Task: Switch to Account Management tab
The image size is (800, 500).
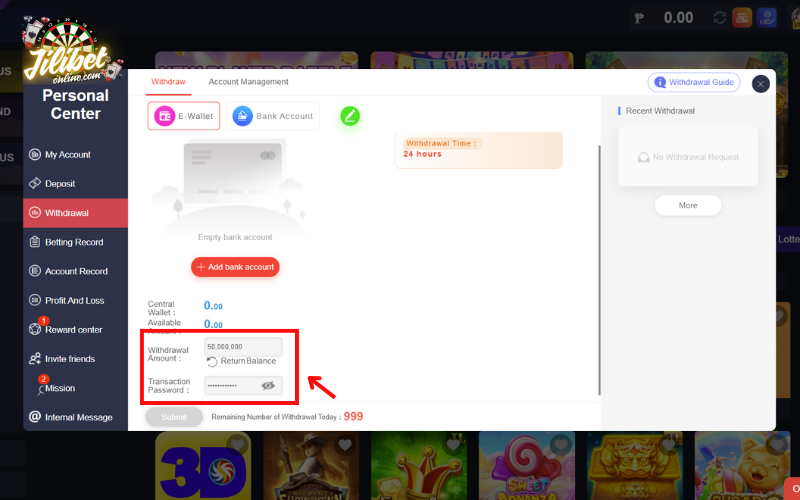Action: [248, 82]
